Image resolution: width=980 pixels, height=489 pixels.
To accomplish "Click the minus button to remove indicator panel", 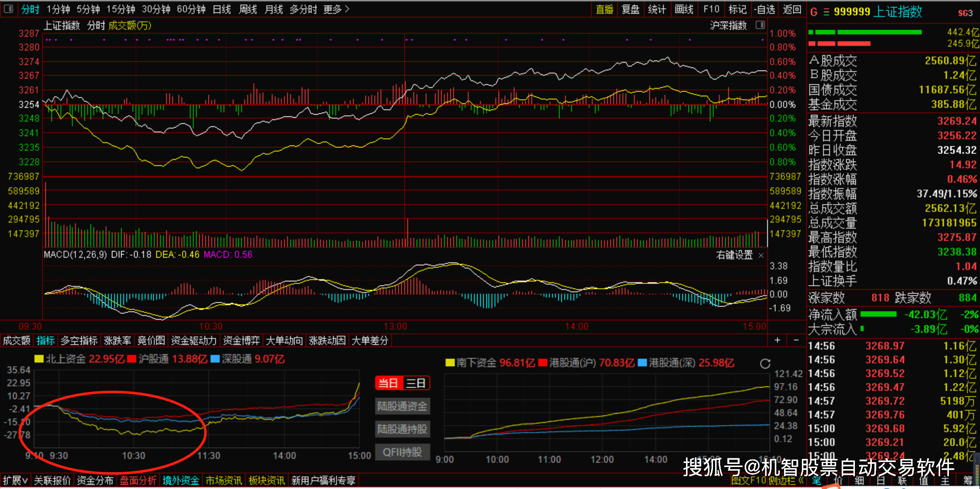I will coord(796,340).
